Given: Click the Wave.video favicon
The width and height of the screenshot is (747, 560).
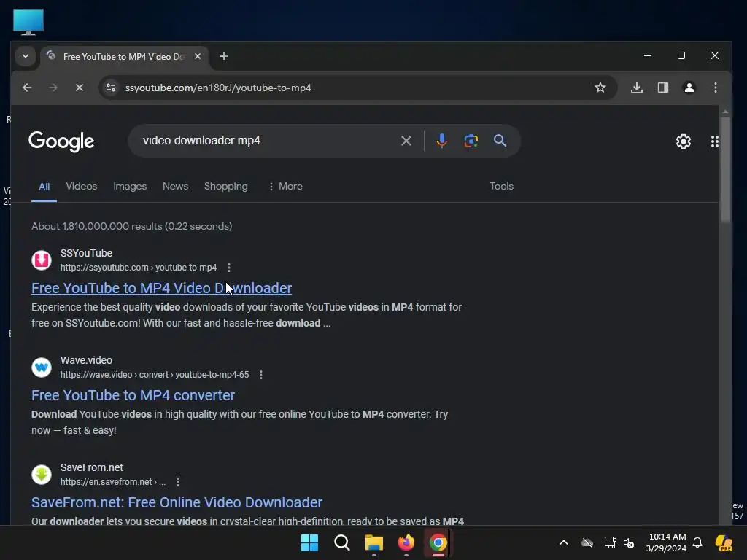Looking at the screenshot, I should [x=42, y=367].
